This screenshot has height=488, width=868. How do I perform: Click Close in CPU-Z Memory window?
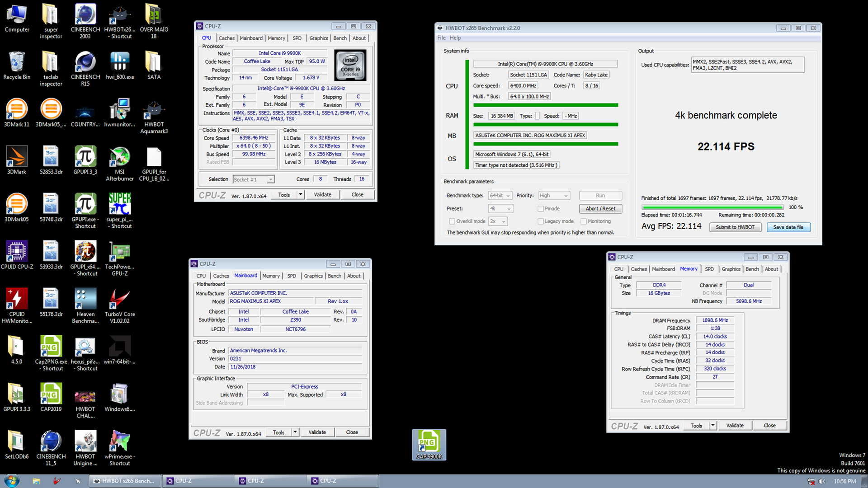[x=770, y=426]
